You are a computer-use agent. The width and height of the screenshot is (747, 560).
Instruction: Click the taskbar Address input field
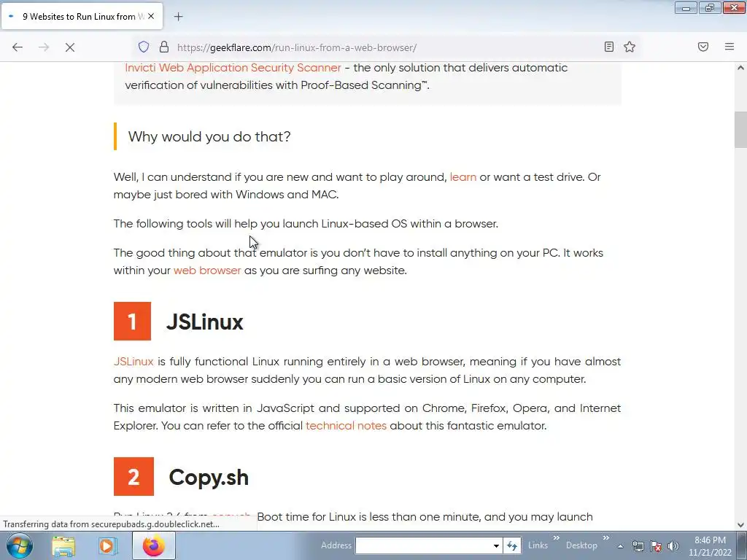click(423, 545)
